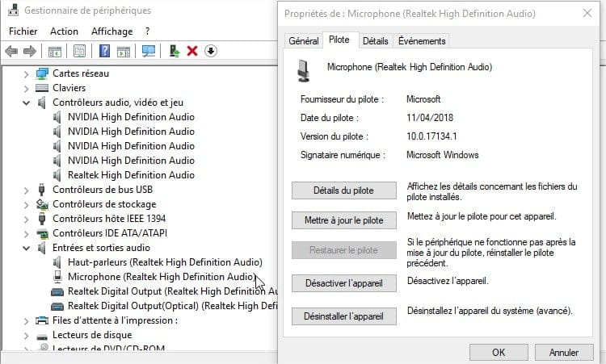Click the red X uninstall device toolbar icon
606x364 pixels.
(x=192, y=52)
